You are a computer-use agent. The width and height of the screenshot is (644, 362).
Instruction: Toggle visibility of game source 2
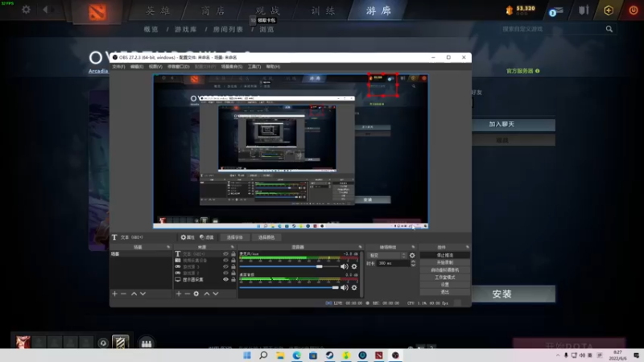pos(225,273)
